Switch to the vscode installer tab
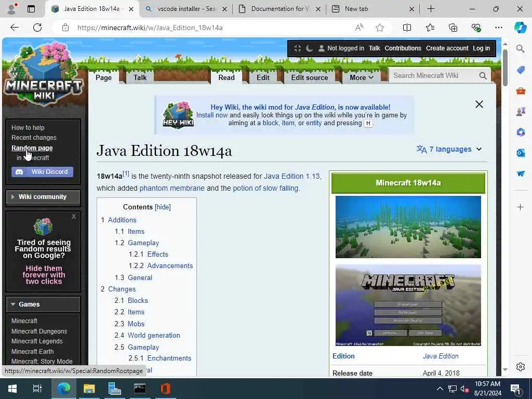This screenshot has height=399, width=532. tap(185, 9)
